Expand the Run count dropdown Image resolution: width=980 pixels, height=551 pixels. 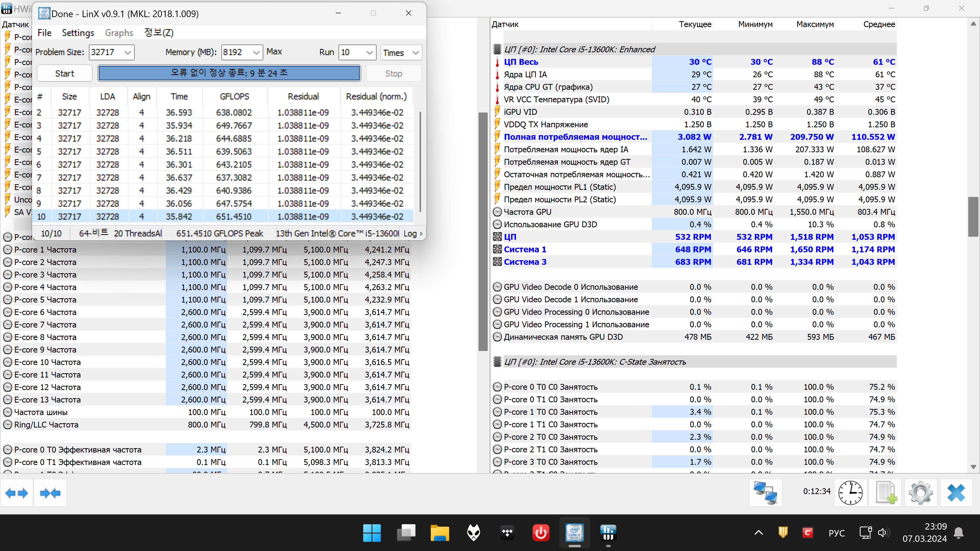click(x=369, y=53)
